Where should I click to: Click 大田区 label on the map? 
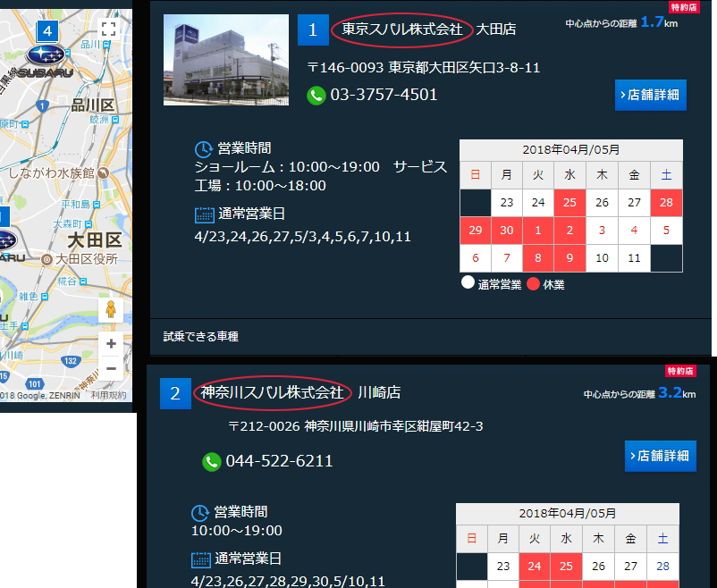[x=95, y=239]
